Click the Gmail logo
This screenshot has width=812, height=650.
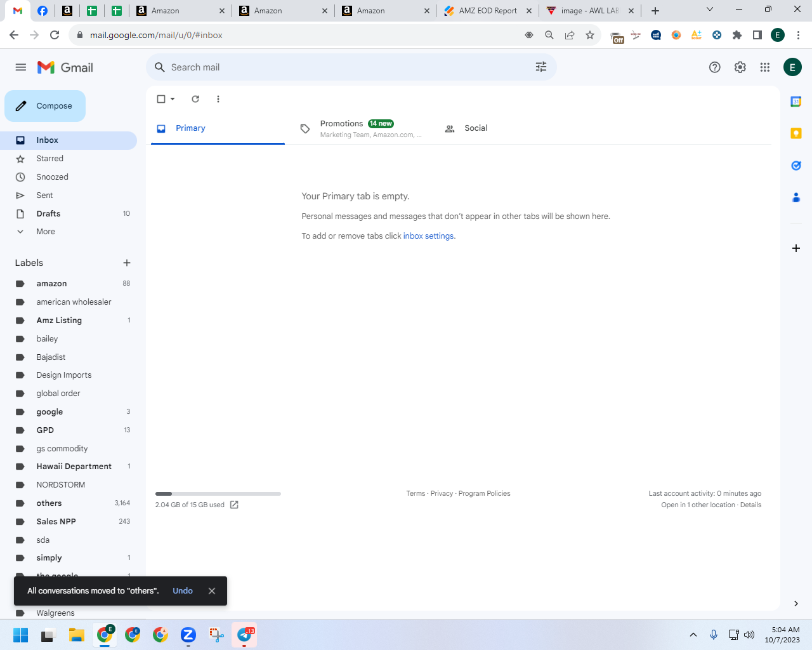(65, 67)
